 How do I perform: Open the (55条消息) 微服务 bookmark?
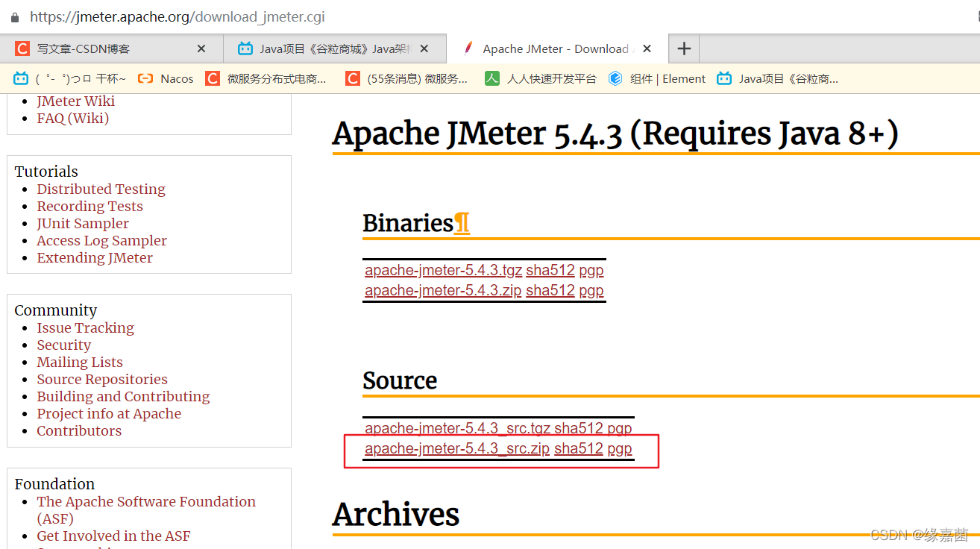pyautogui.click(x=406, y=78)
